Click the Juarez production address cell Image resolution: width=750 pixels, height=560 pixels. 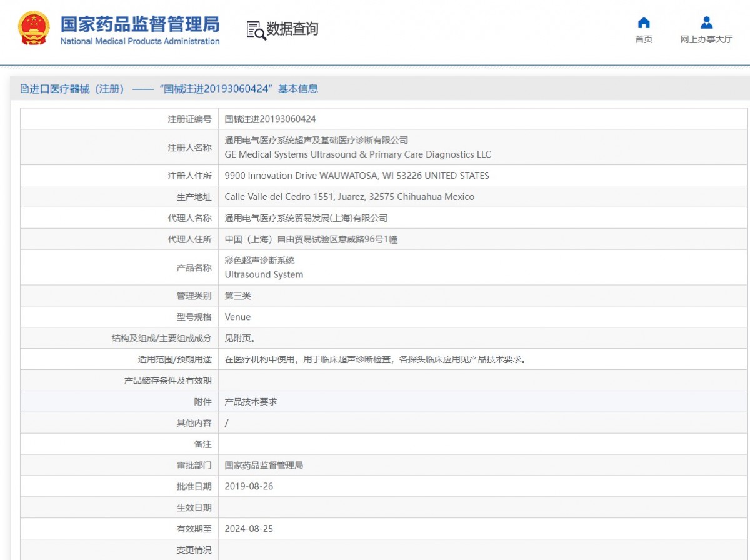(349, 197)
